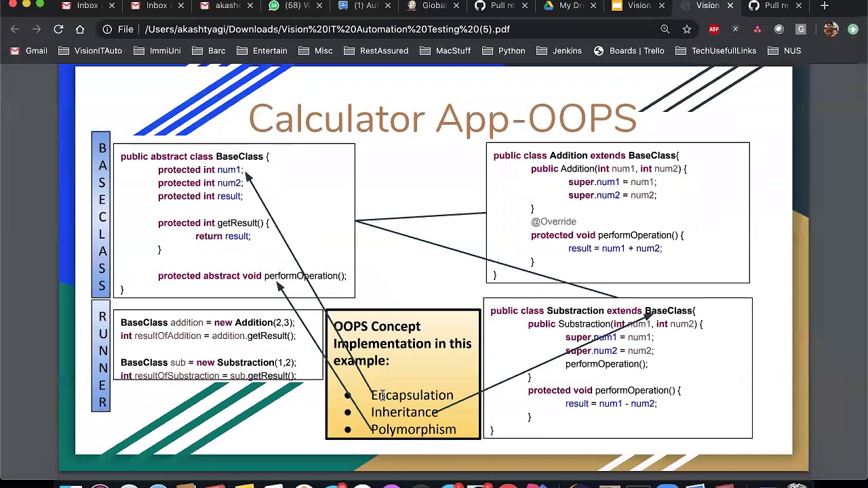868x488 pixels.
Task: Expand the ImmiUni bookmark folder
Action: [157, 51]
